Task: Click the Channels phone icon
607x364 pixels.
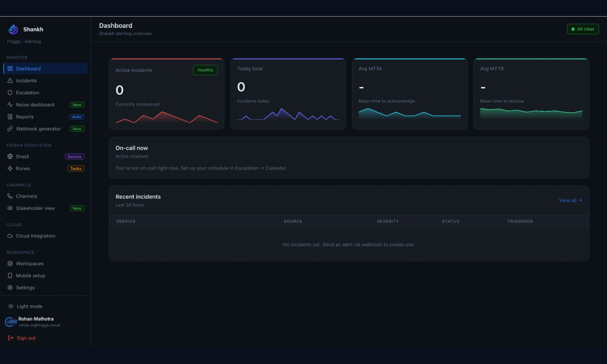Action: tap(10, 196)
